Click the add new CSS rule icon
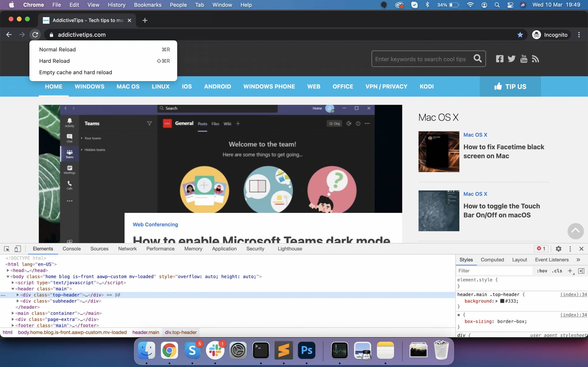 tap(570, 270)
